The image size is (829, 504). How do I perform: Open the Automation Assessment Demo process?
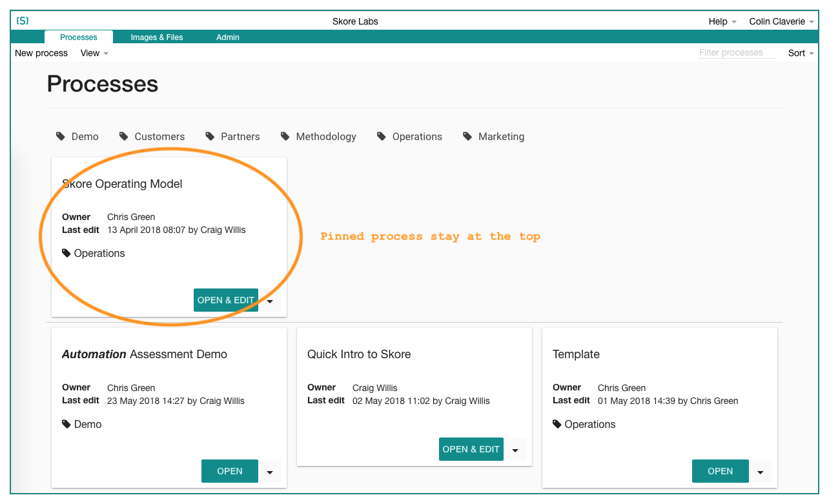coord(230,471)
